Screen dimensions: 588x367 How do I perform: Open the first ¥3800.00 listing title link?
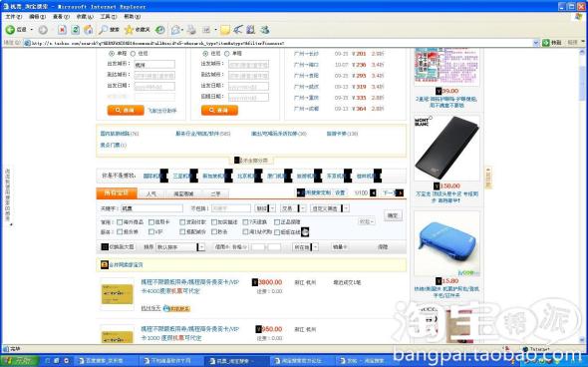(x=189, y=286)
